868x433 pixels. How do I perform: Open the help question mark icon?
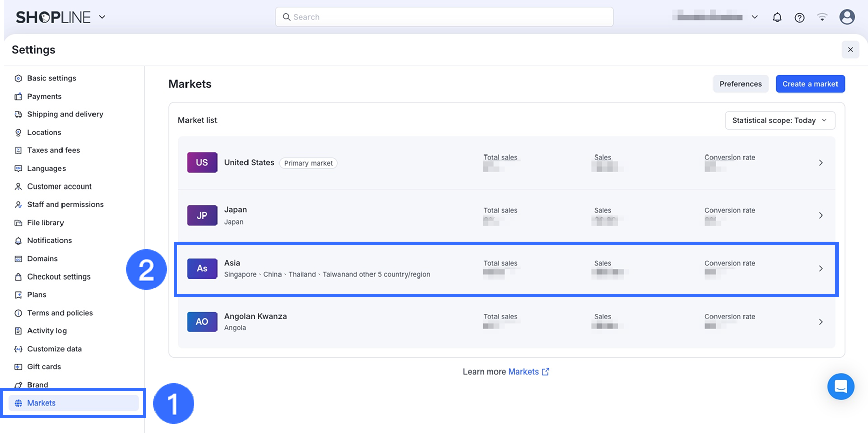coord(799,18)
